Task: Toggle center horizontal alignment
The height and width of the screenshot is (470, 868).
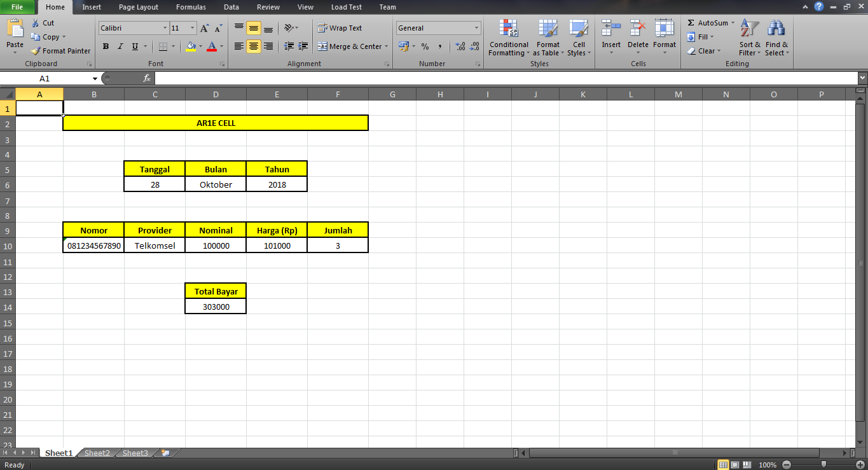Action: tap(254, 46)
